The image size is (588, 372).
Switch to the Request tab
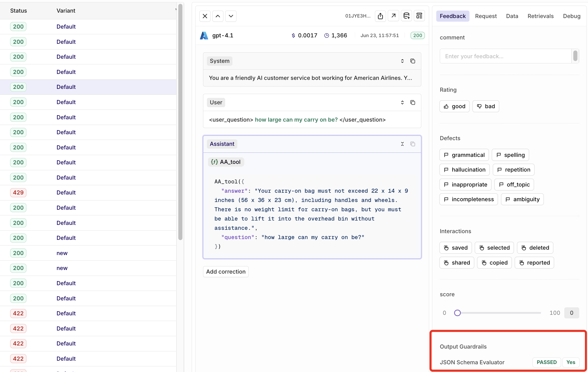coord(486,16)
